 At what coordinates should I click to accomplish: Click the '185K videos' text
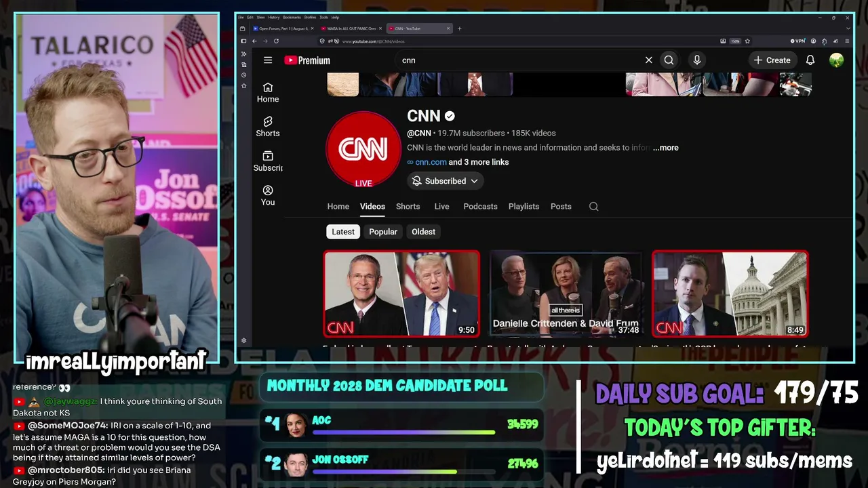[x=534, y=134]
